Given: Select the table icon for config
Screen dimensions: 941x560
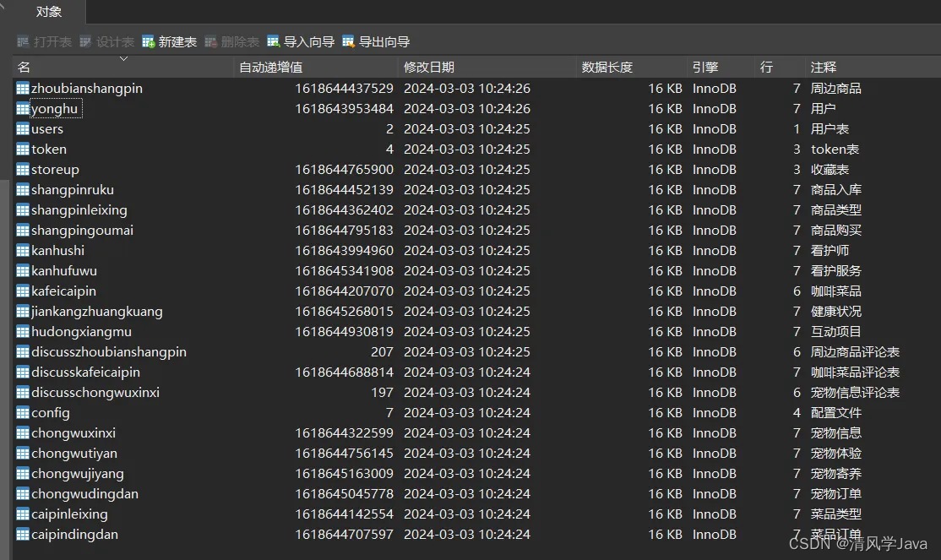Looking at the screenshot, I should pyautogui.click(x=23, y=413).
